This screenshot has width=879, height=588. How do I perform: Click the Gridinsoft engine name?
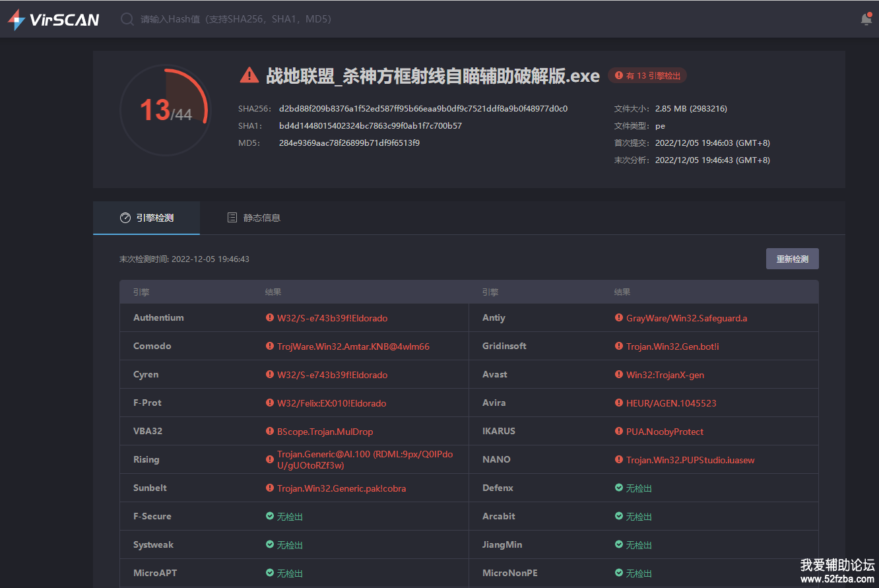504,346
